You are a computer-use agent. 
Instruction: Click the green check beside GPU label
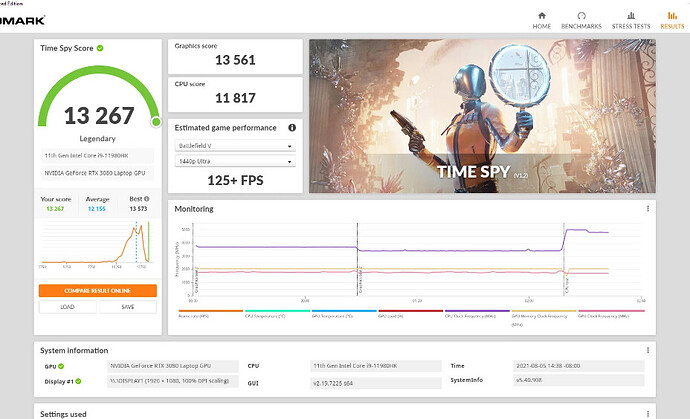tap(61, 366)
